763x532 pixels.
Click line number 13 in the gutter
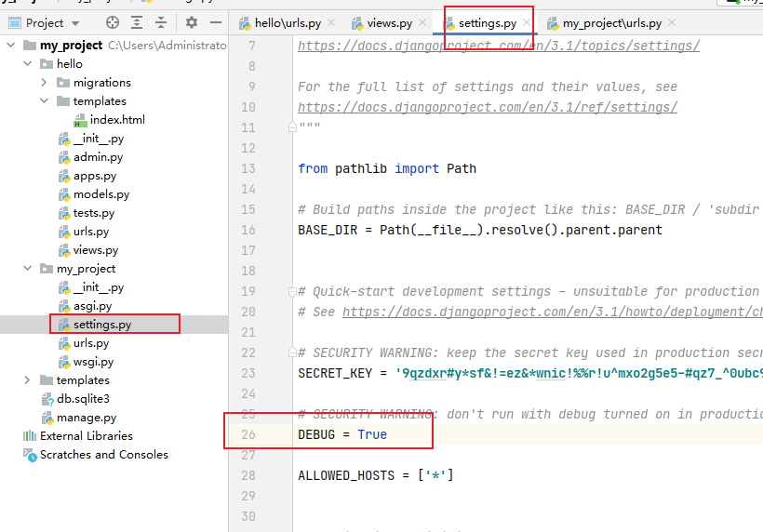pos(248,168)
